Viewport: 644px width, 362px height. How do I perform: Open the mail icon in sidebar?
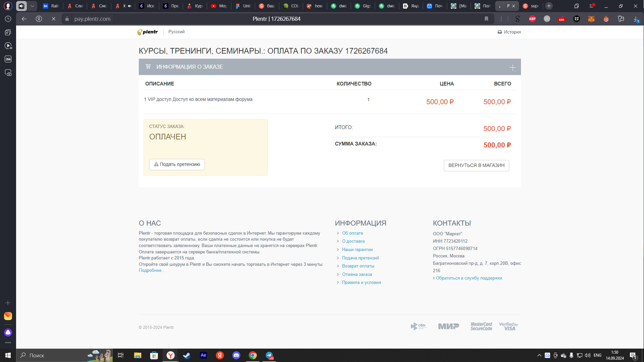[x=8, y=316]
